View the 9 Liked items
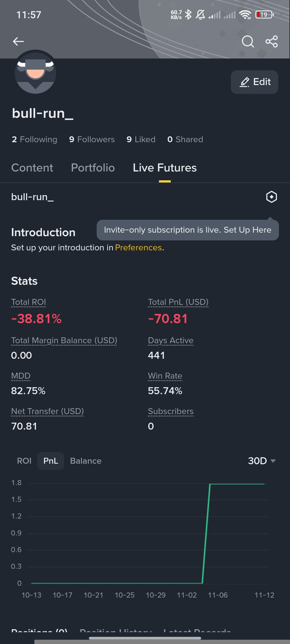 (141, 139)
